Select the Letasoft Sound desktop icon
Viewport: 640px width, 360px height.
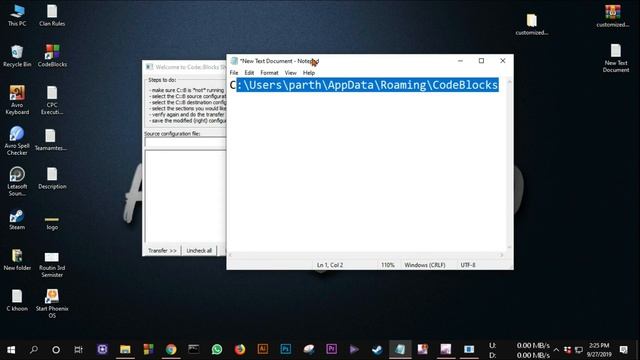pos(17,182)
